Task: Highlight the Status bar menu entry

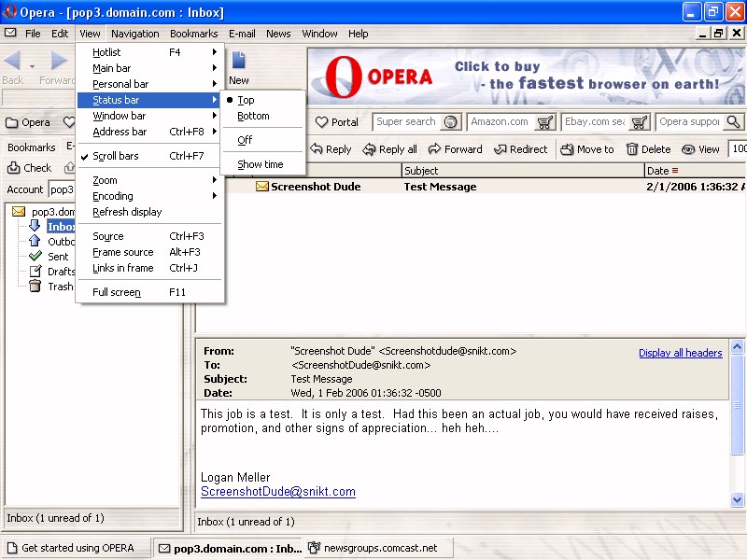Action: pos(149,100)
